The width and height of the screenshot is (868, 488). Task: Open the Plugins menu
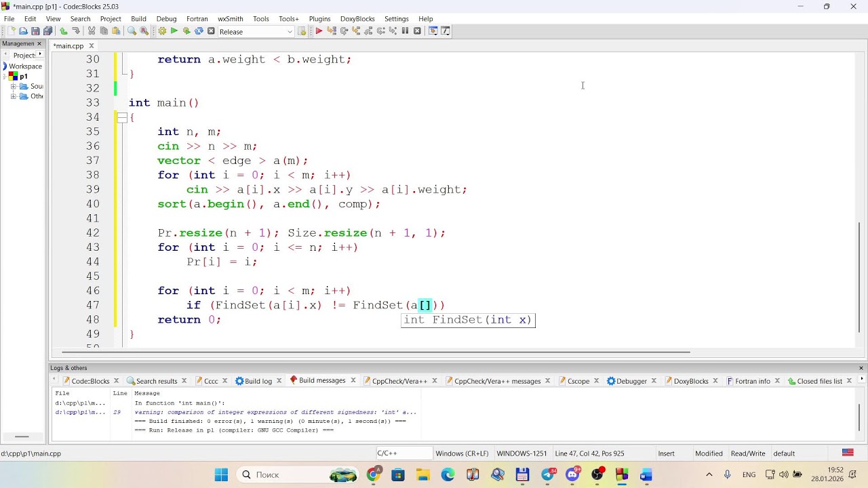319,19
